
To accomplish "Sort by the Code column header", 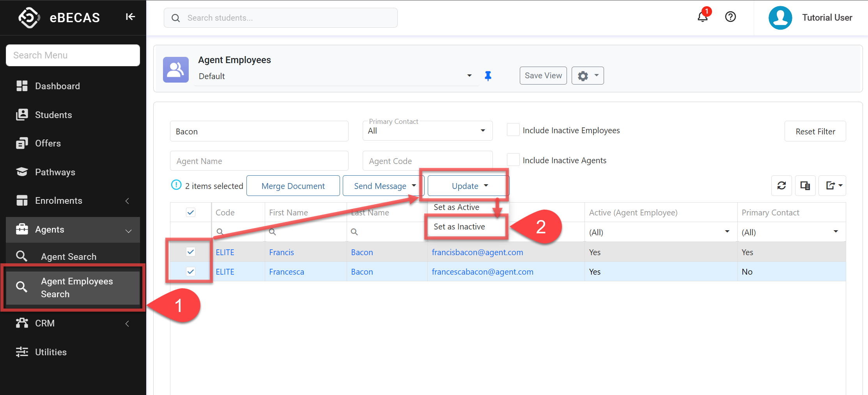I will (225, 212).
